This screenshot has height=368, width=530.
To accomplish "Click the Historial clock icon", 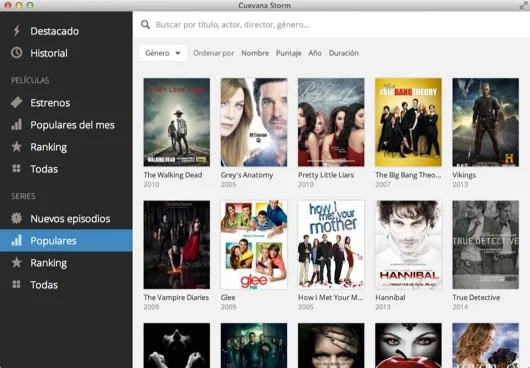I will (x=16, y=53).
